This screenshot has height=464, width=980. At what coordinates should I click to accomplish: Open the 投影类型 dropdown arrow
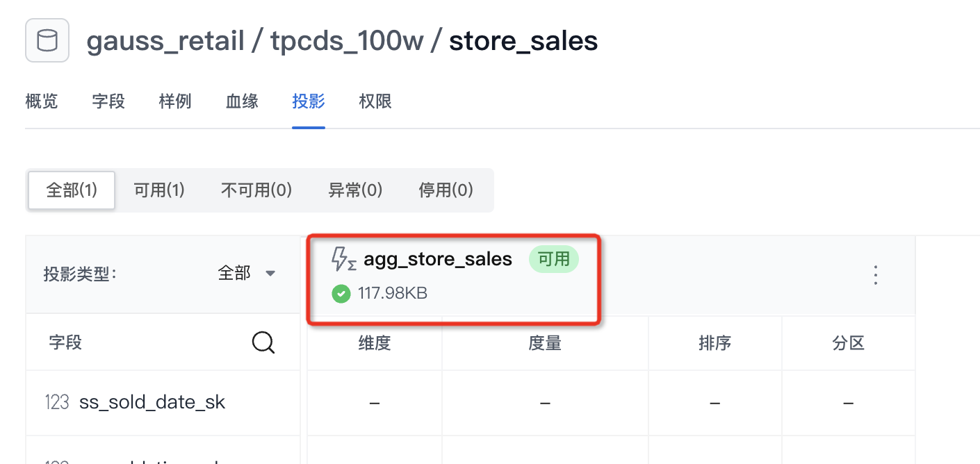point(271,274)
